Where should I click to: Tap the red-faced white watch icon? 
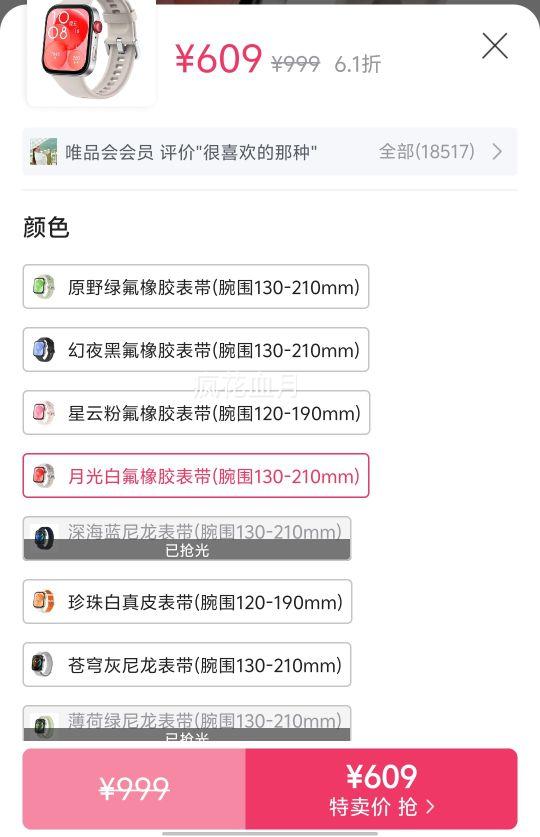click(43, 476)
